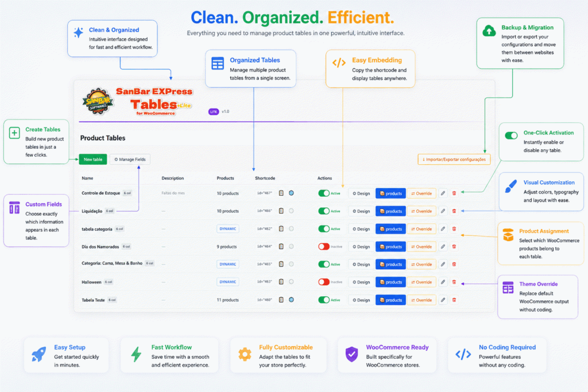Copy shortcode of Cama, Mesa & Banho table
The height and width of the screenshot is (392, 588).
point(281,264)
